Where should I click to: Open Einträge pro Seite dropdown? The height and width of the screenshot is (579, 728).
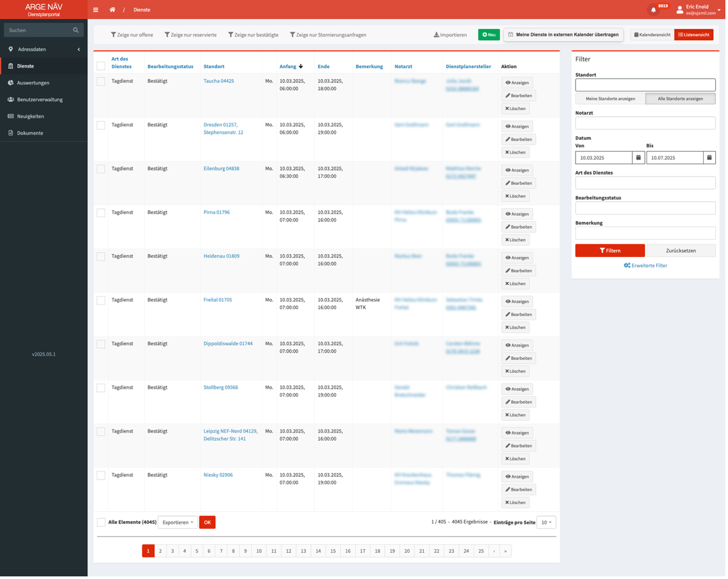(546, 522)
